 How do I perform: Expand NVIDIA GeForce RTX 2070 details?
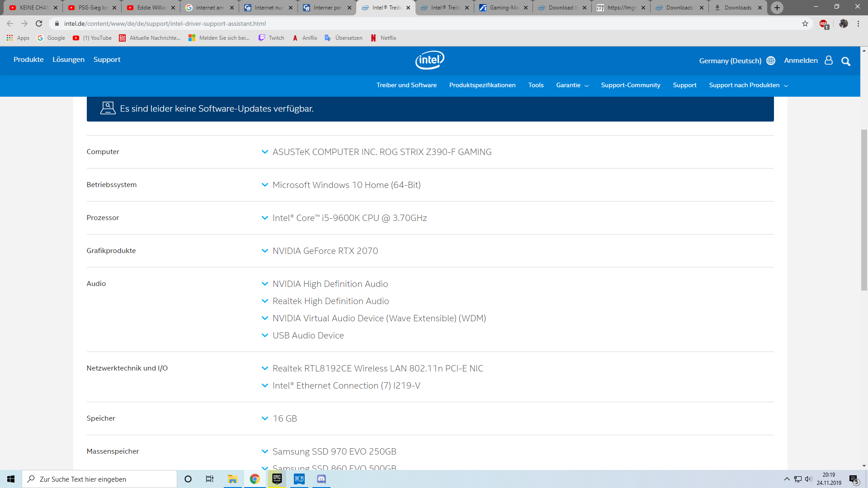(x=265, y=251)
